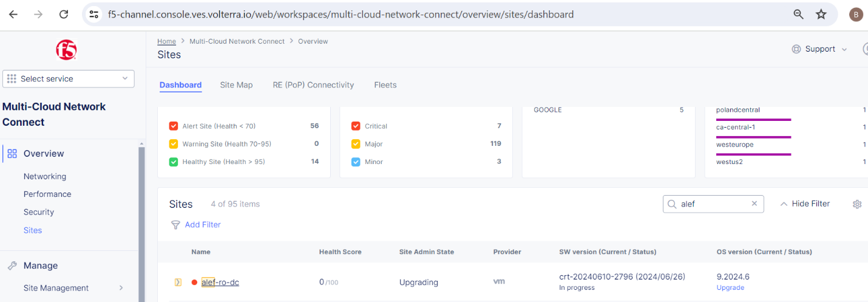Toggle the Healthy Site checkbox
The height and width of the screenshot is (302, 868).
point(174,162)
